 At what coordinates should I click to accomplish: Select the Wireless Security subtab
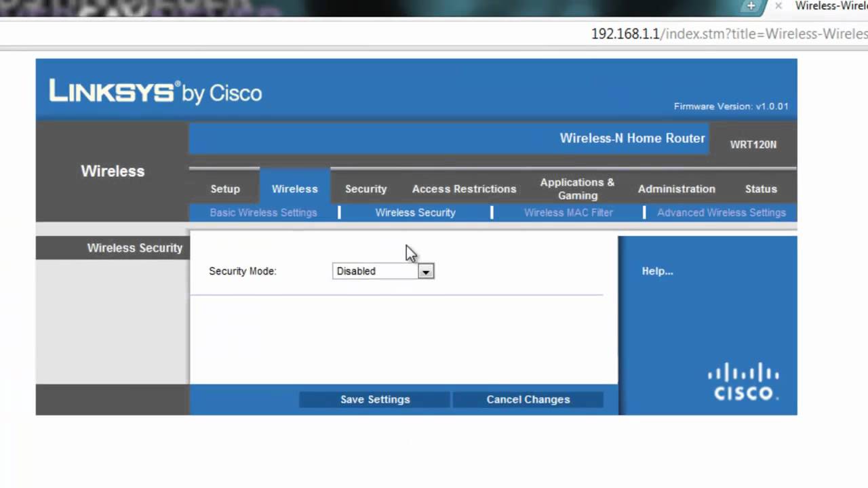pyautogui.click(x=415, y=212)
